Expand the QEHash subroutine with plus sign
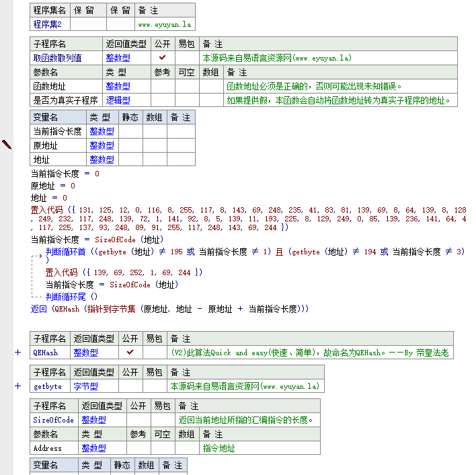476x475 pixels. [18, 353]
